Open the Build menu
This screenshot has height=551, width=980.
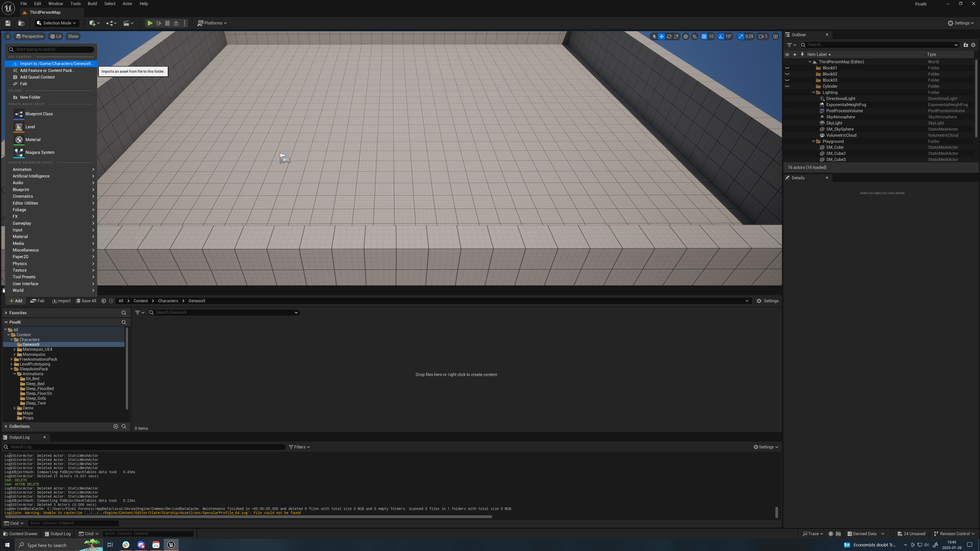click(92, 4)
